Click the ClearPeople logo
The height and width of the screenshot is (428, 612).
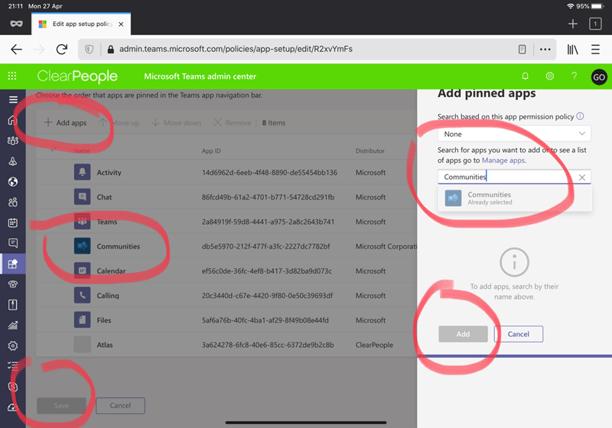(x=77, y=76)
